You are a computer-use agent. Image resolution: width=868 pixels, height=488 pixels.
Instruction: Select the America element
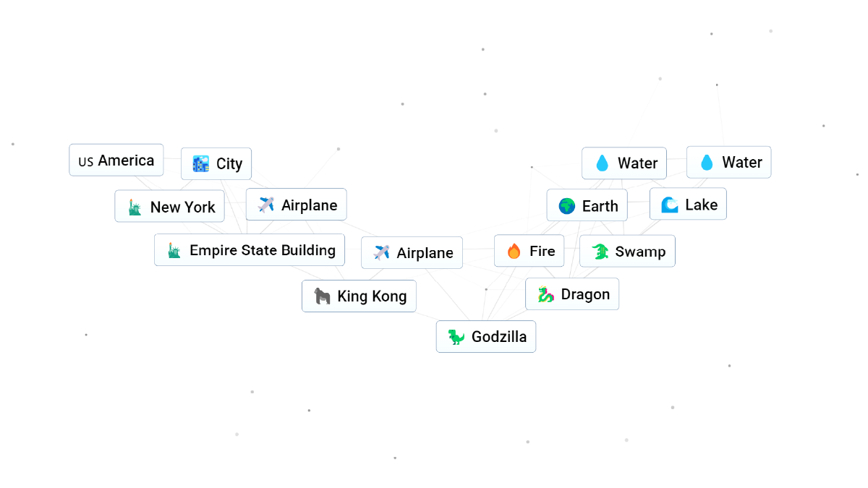click(116, 160)
